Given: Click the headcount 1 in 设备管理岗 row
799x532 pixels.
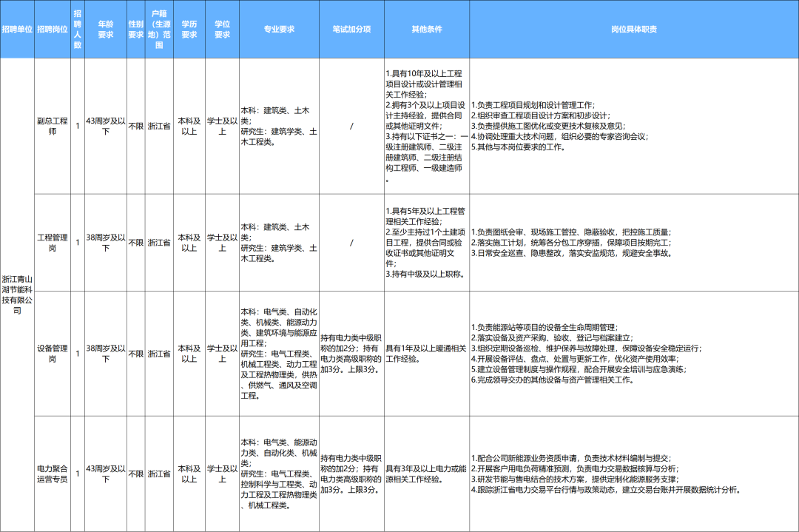Looking at the screenshot, I should (78, 354).
